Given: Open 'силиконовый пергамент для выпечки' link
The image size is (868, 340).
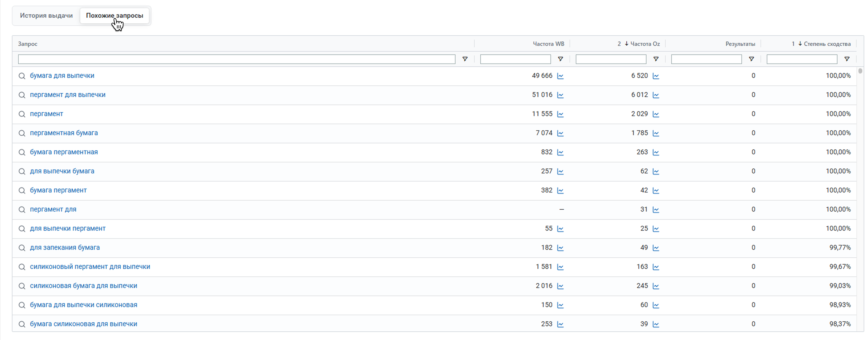Looking at the screenshot, I should 90,266.
